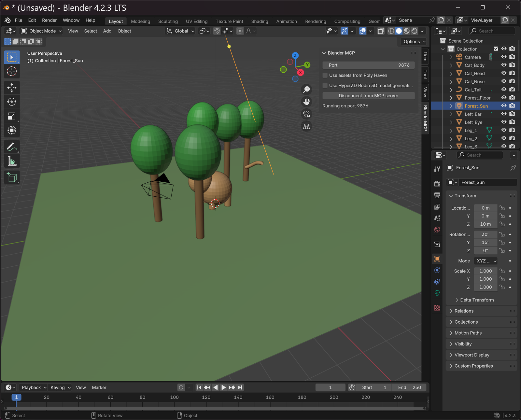Open the View Layer properties tab icon
Screen dimensions: 521x420
click(x=437, y=207)
